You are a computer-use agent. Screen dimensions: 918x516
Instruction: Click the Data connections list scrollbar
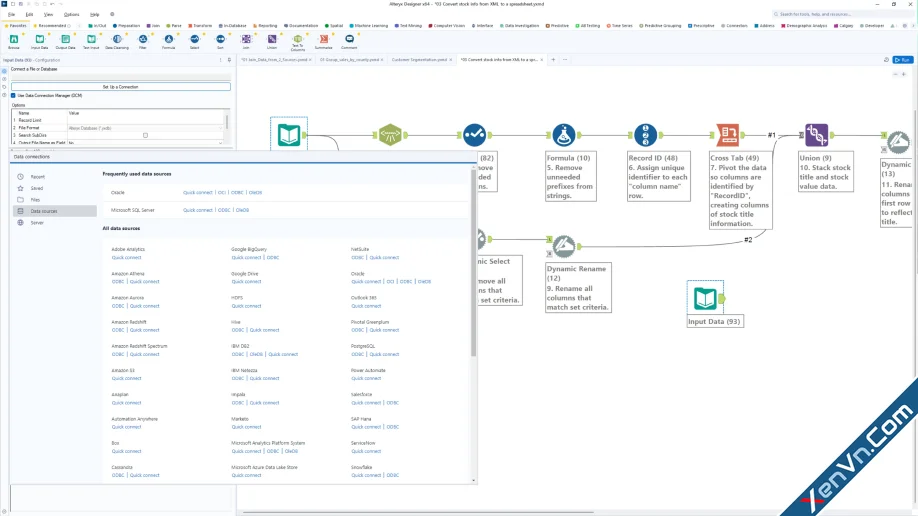tap(473, 264)
